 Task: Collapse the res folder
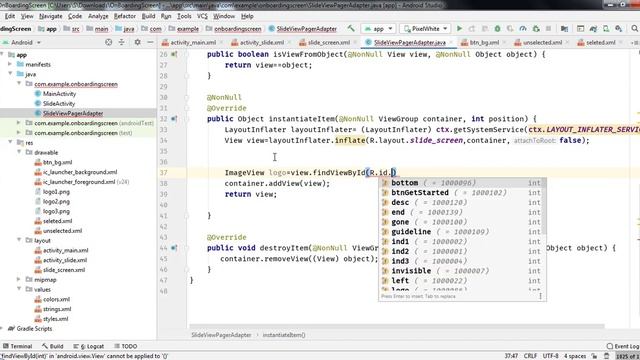(10, 142)
